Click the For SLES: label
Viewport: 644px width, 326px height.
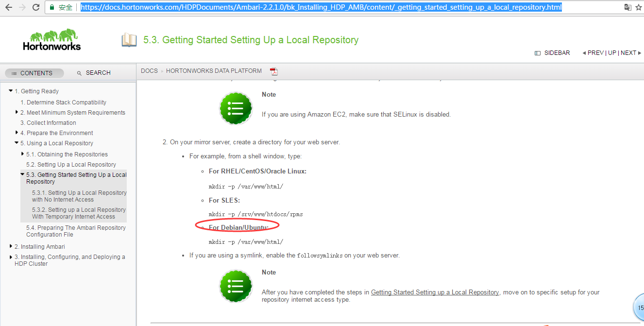(x=224, y=200)
